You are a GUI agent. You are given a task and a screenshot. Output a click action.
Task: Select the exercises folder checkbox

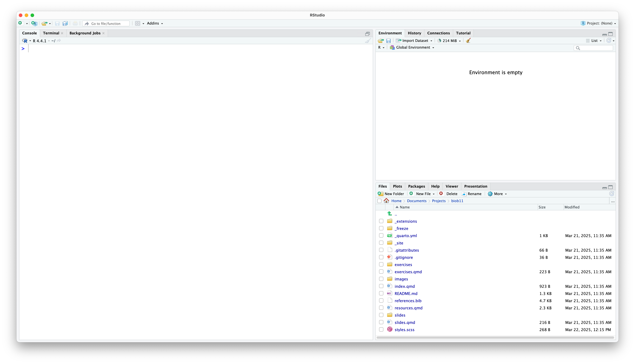(381, 265)
